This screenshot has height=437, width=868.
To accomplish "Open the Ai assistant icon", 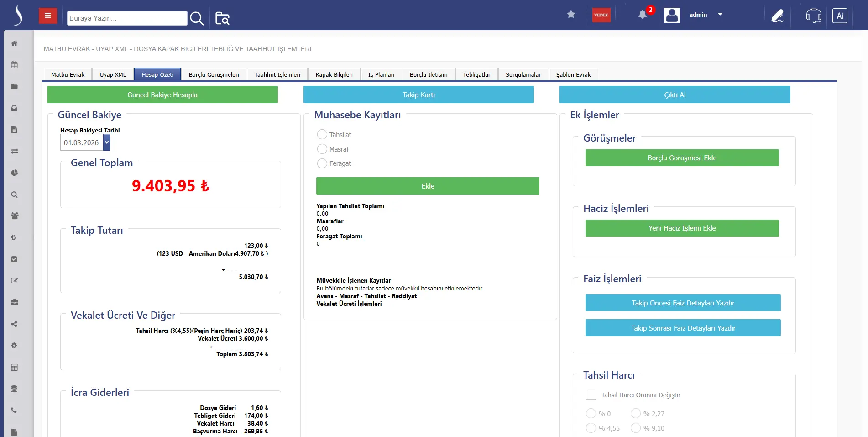I will (840, 16).
